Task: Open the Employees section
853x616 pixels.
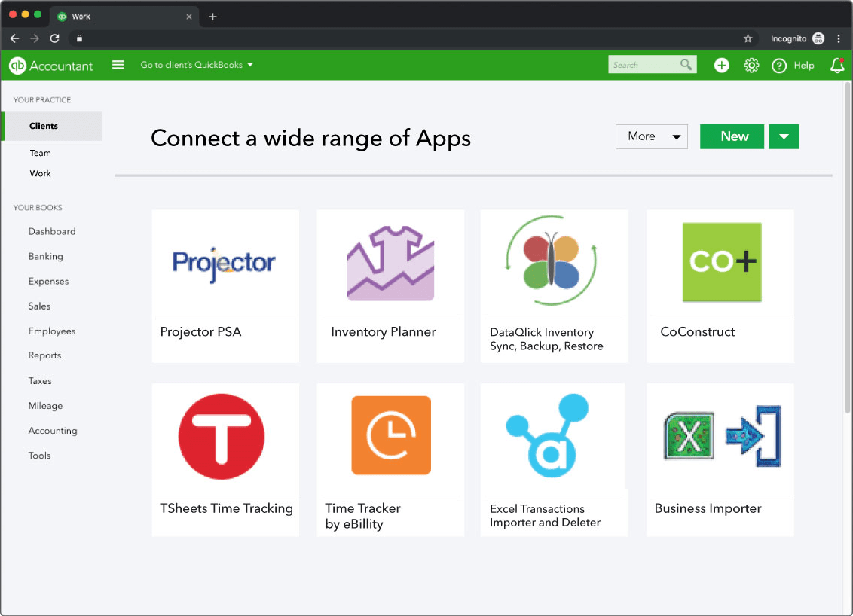Action: tap(52, 331)
